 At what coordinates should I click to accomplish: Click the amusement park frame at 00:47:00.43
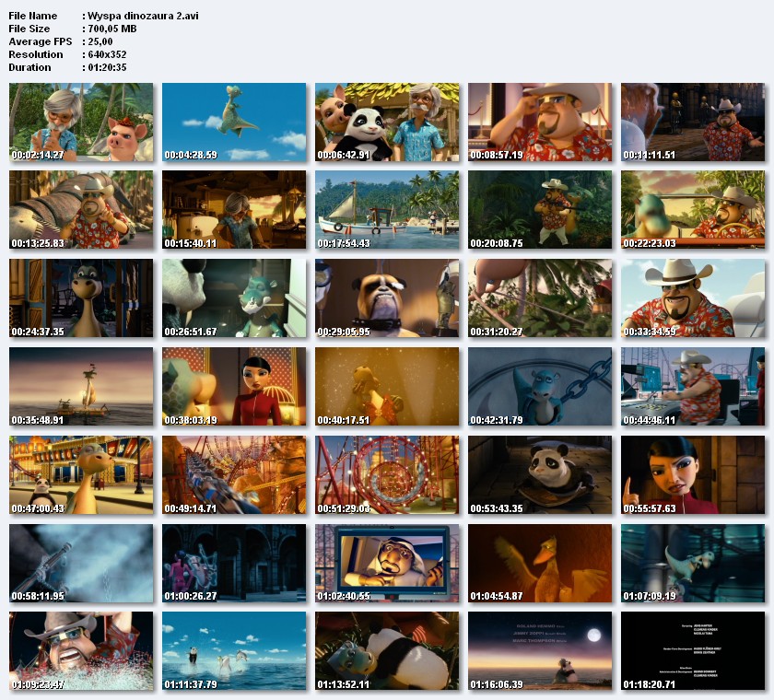[81, 474]
